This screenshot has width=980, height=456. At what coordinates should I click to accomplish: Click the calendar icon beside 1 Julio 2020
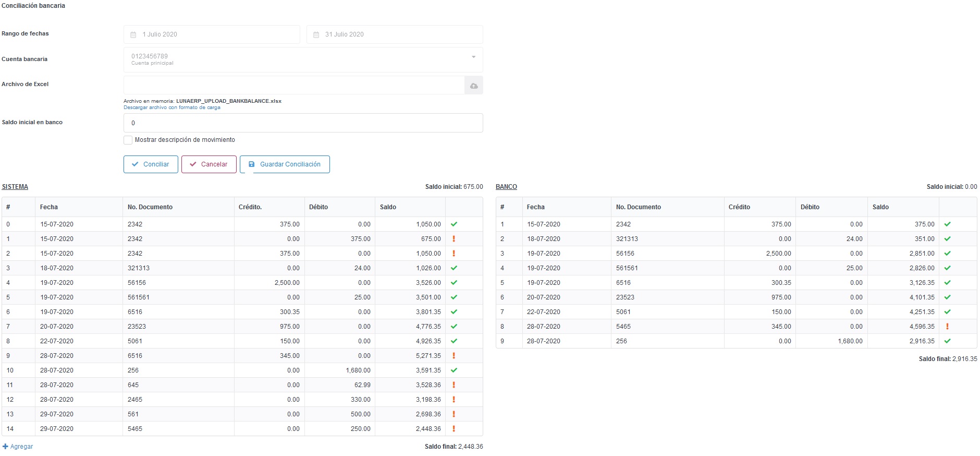tap(133, 34)
